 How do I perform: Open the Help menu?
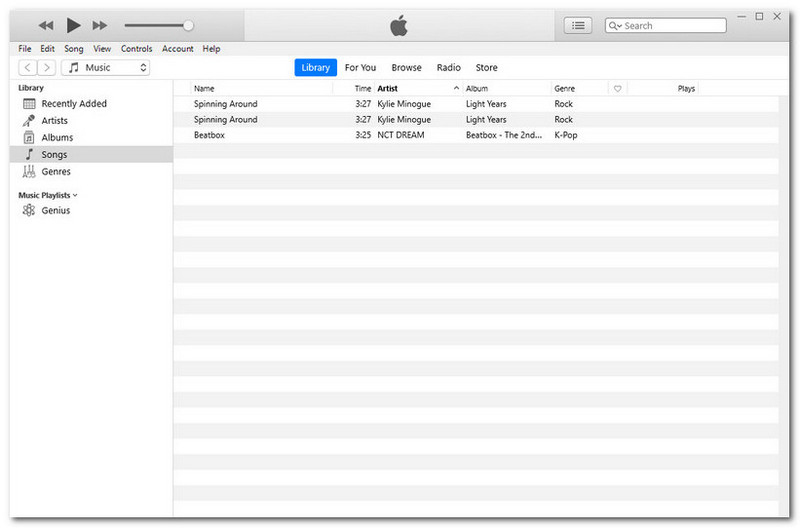click(211, 48)
